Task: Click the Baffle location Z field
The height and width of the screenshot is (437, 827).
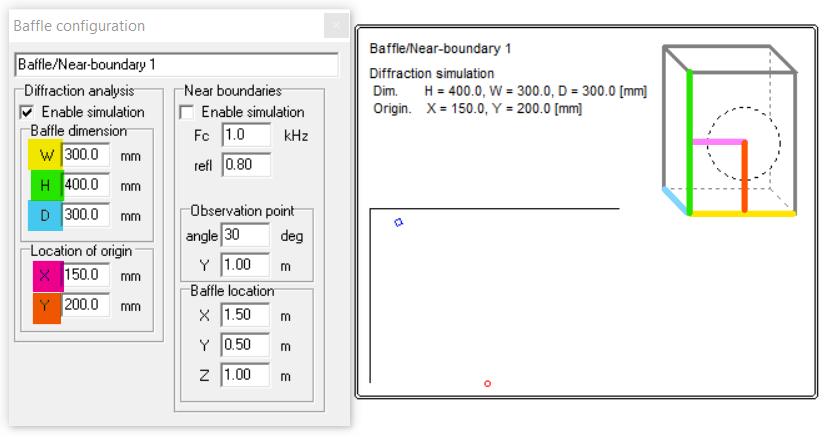Action: pos(246,375)
